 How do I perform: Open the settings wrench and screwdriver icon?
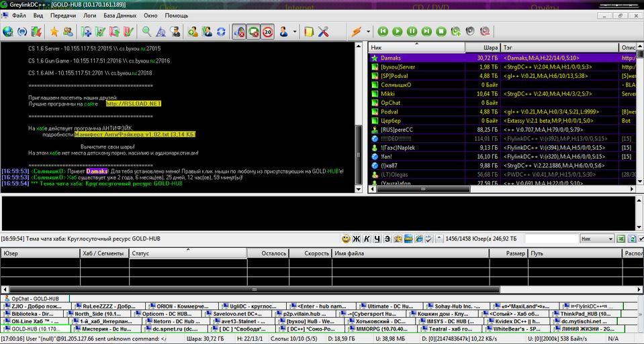(x=323, y=32)
